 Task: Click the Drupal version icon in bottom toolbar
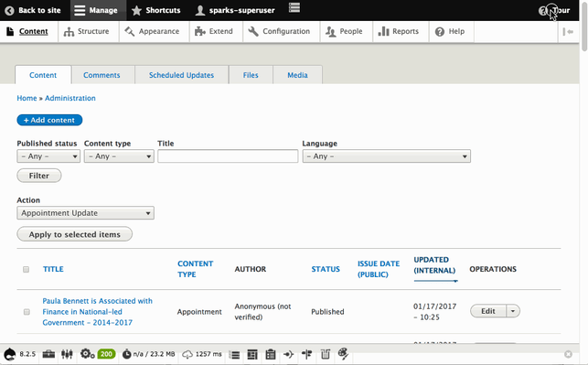[x=10, y=354]
